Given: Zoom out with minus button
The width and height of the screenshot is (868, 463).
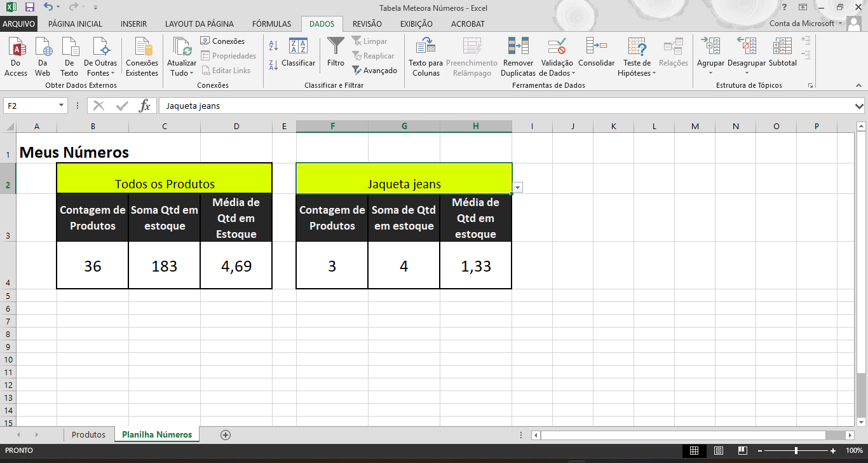Looking at the screenshot, I should 759,451.
